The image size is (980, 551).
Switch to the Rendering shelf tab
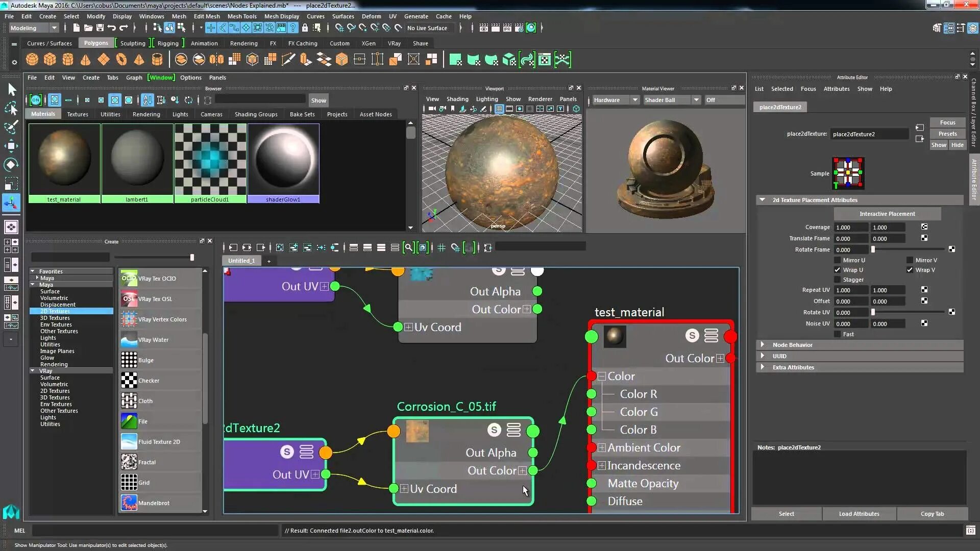[x=243, y=43]
